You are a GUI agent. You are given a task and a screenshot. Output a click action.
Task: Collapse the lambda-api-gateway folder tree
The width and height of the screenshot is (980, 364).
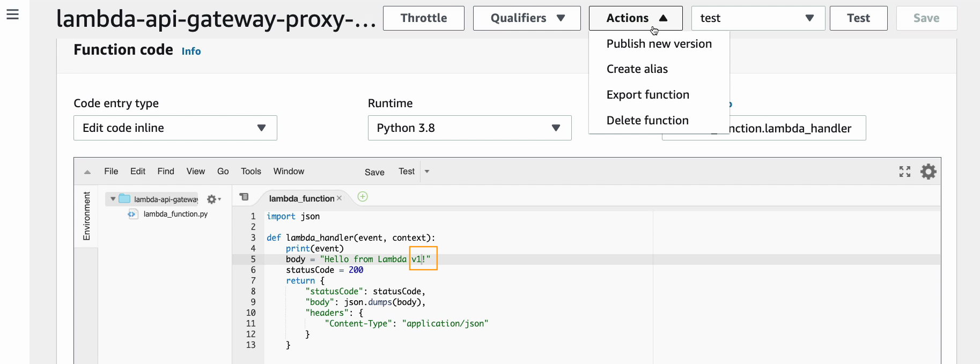(113, 199)
